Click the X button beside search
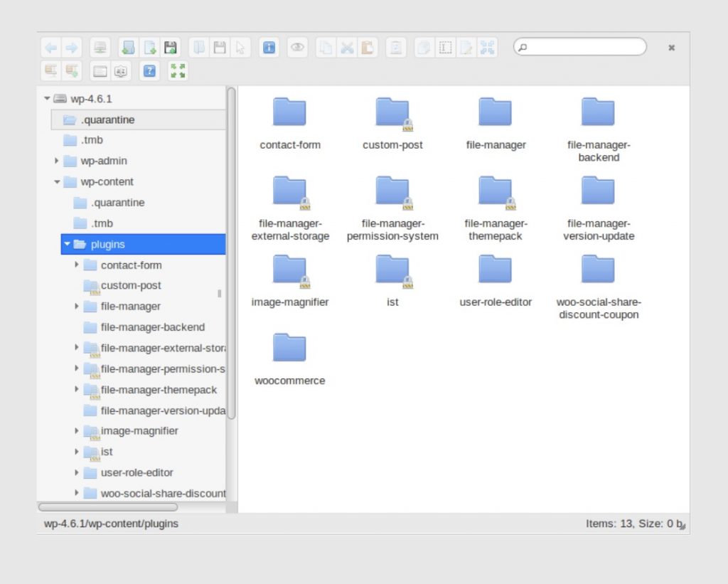This screenshot has width=728, height=584. [x=671, y=48]
